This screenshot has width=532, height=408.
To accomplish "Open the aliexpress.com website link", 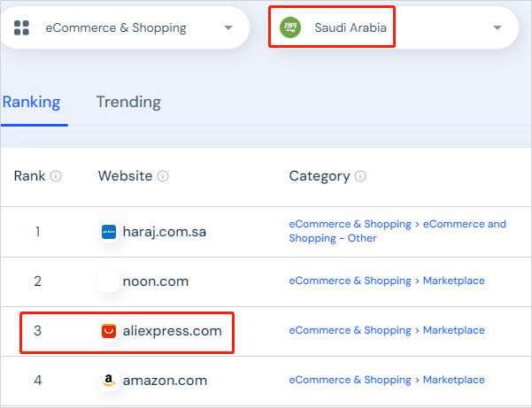I will point(172,331).
